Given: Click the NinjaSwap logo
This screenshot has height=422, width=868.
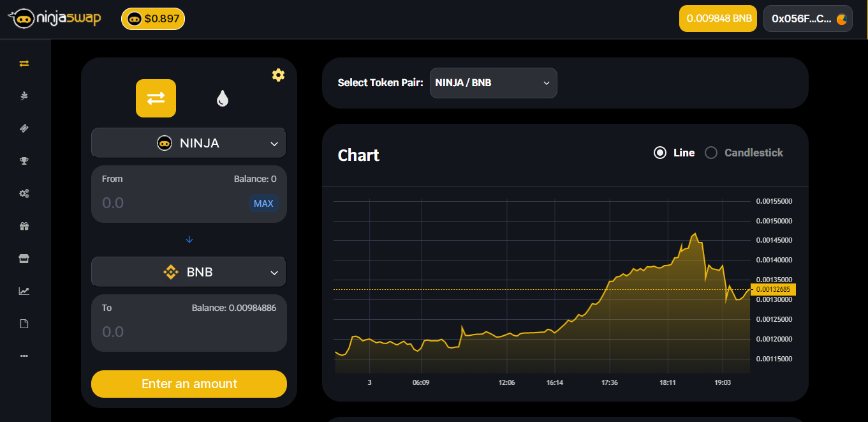Looking at the screenshot, I should pos(55,19).
